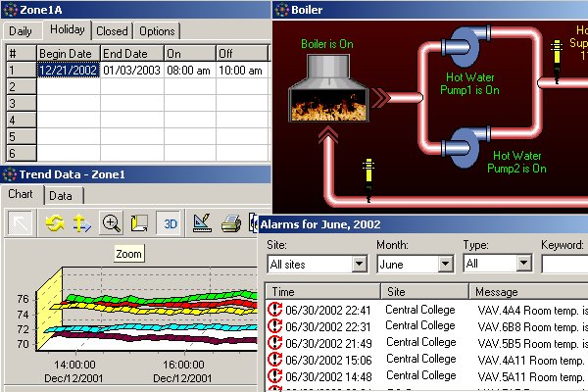Click alarm icon for 06/30/2002 22:31
The height and width of the screenshot is (392, 588).
pos(274,326)
